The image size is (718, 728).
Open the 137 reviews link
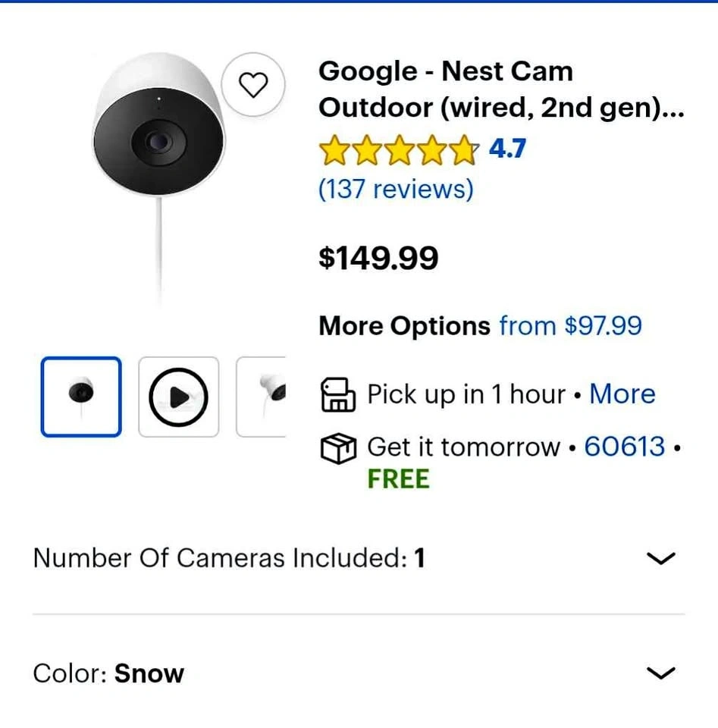[396, 188]
